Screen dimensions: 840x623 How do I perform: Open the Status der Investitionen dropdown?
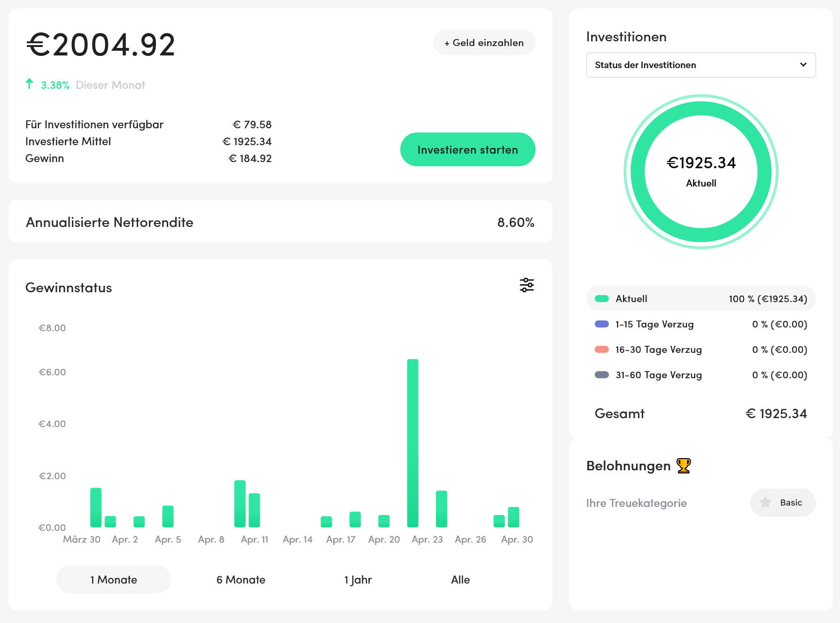click(701, 65)
